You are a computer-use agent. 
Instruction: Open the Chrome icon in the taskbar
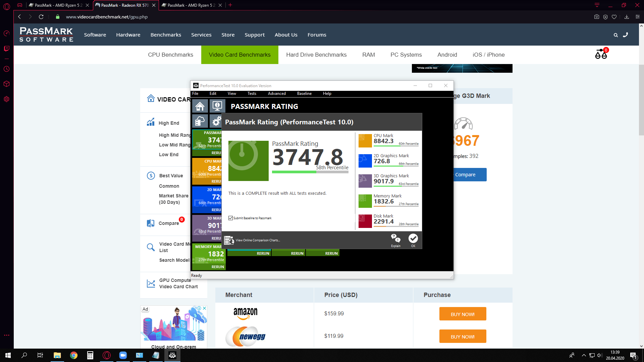74,355
